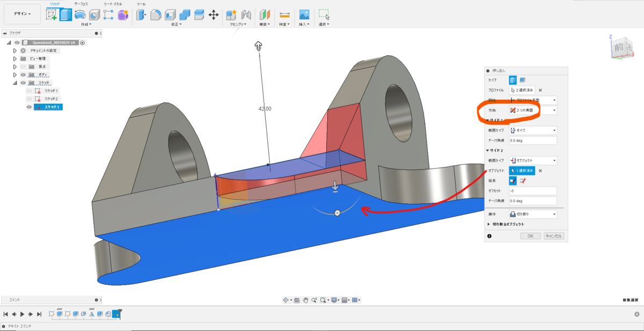The height and width of the screenshot is (331, 644).
Task: Click the active Extrude tool icon
Action: coord(65,15)
